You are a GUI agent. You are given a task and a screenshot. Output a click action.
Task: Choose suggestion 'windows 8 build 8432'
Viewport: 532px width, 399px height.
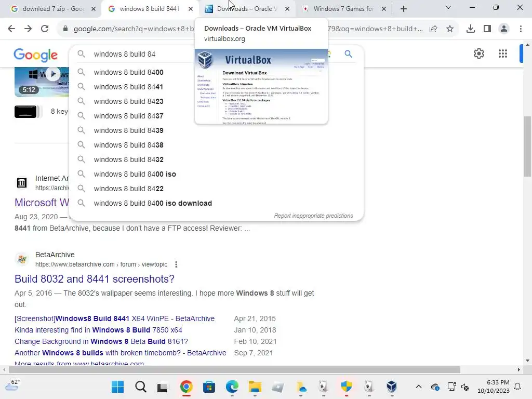pyautogui.click(x=216, y=160)
